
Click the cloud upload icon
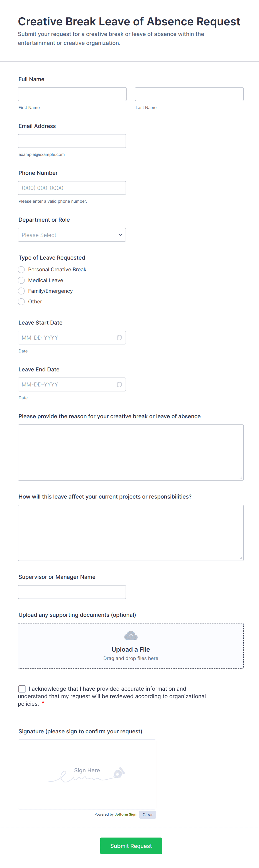tap(131, 636)
